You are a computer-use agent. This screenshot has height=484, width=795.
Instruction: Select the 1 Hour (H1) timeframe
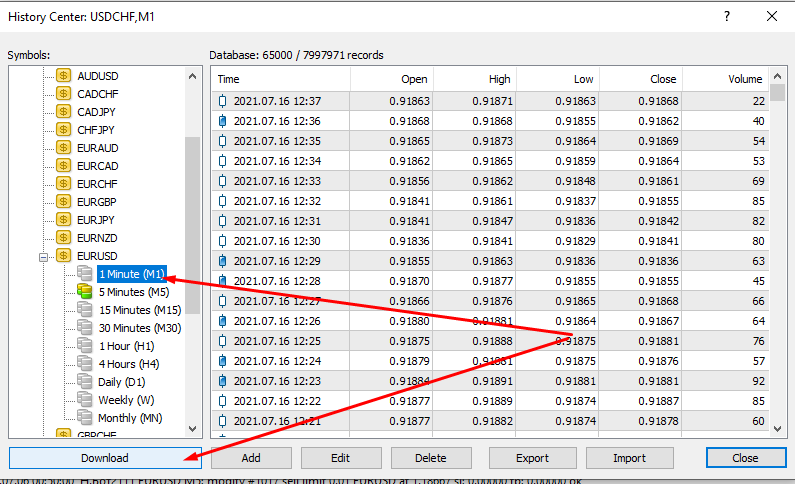(126, 346)
